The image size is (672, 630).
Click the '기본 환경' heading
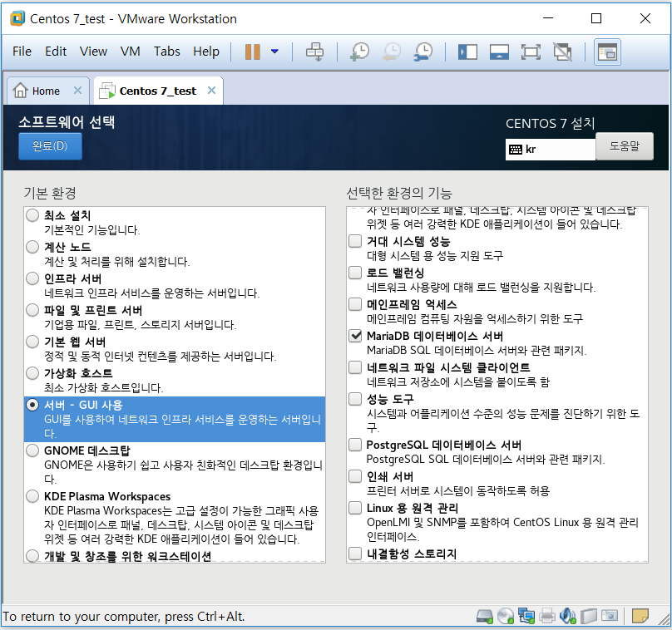coord(50,193)
